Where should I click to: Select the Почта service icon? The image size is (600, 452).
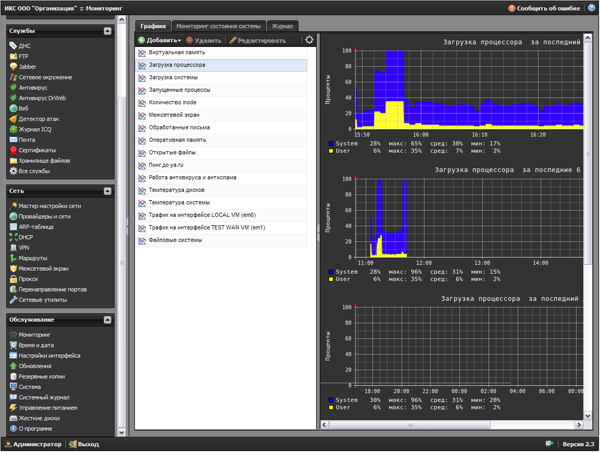[13, 140]
